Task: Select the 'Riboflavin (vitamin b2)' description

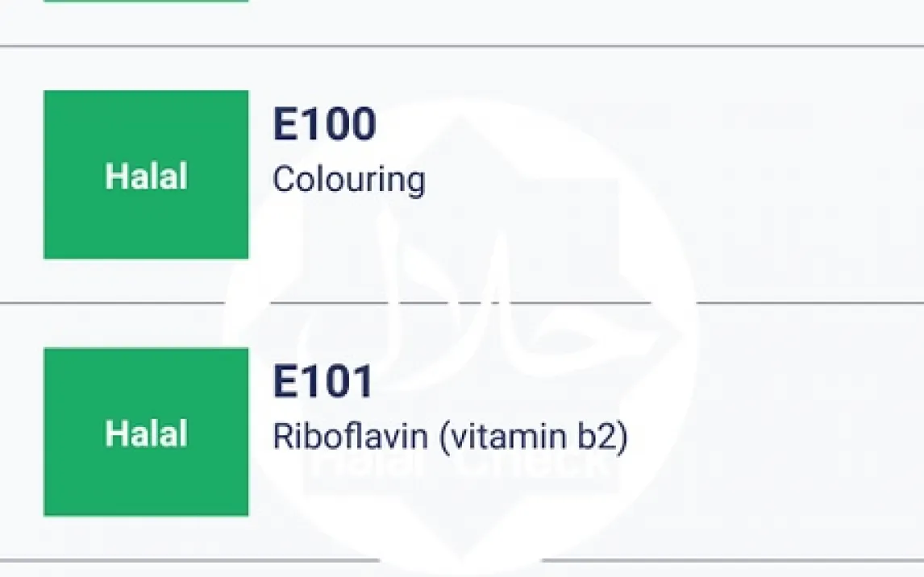Action: (x=450, y=436)
